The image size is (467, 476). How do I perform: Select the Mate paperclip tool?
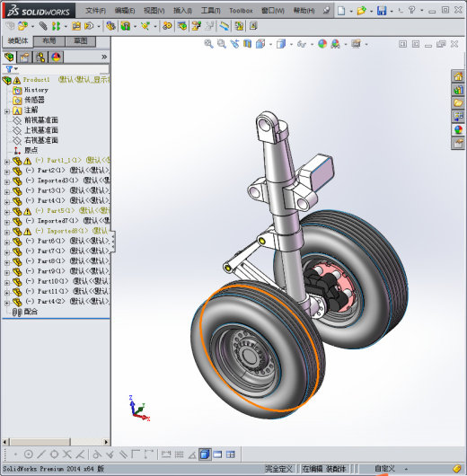[x=43, y=26]
